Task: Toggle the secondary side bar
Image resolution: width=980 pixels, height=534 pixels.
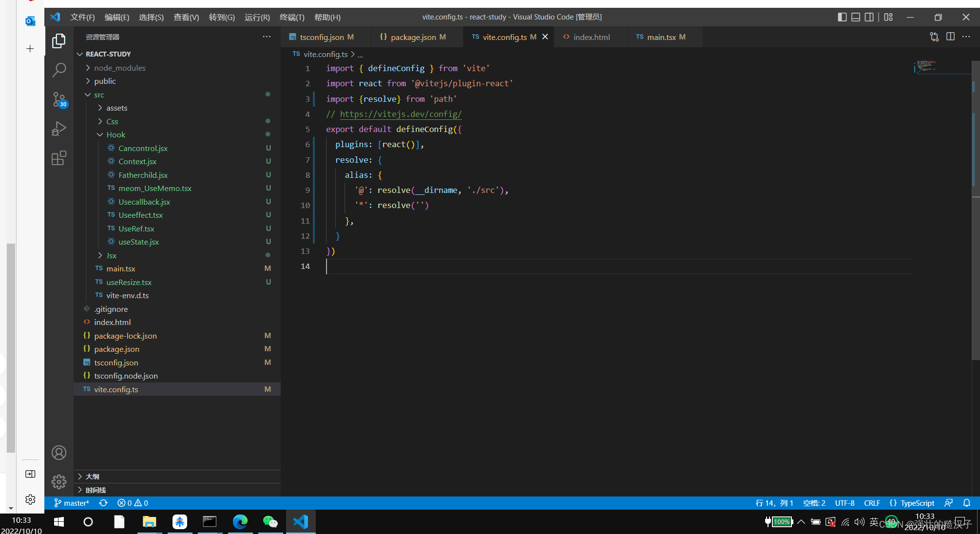Action: pyautogui.click(x=869, y=17)
